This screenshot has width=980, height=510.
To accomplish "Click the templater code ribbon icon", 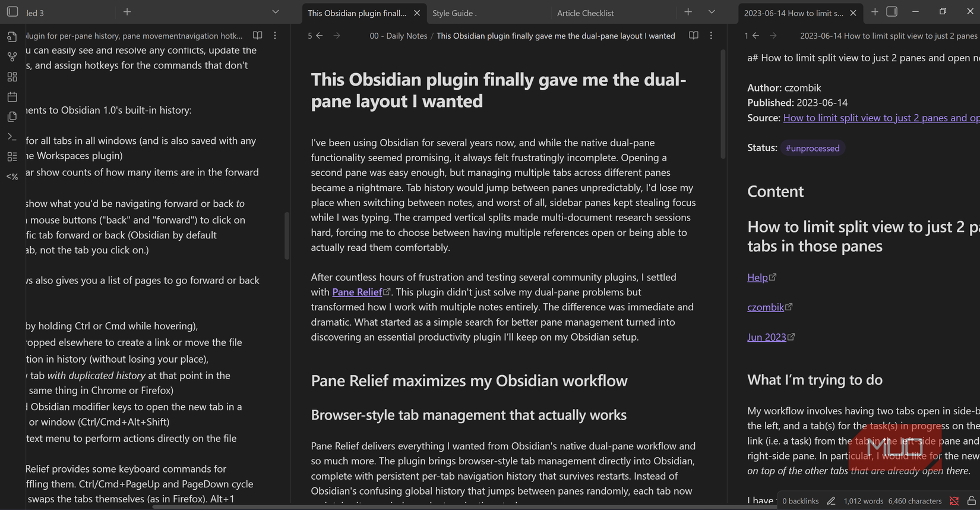I will click(12, 177).
